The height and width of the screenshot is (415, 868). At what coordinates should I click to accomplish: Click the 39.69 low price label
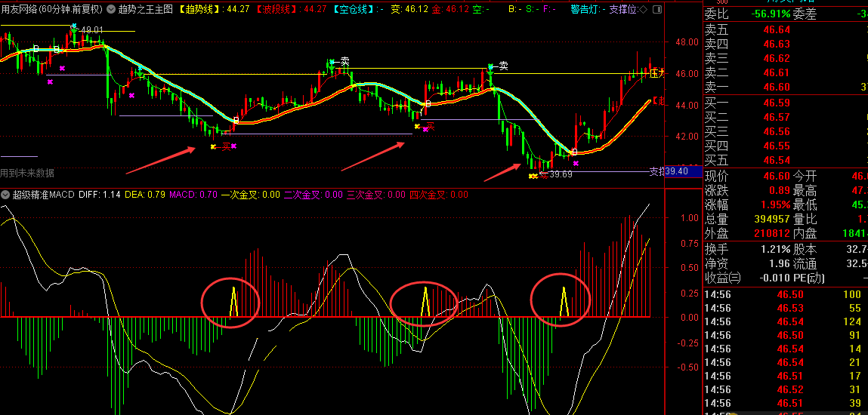click(561, 174)
